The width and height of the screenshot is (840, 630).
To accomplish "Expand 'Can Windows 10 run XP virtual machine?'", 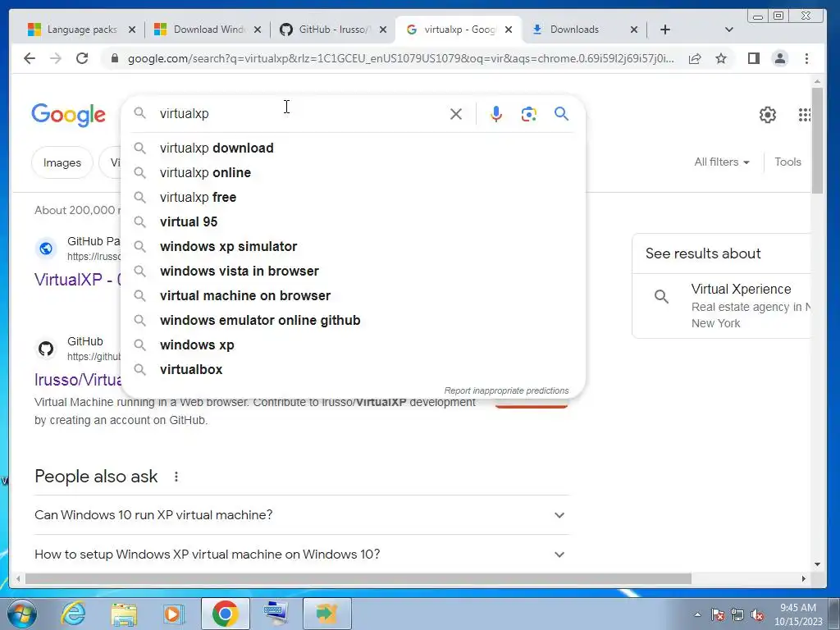I will (x=301, y=515).
